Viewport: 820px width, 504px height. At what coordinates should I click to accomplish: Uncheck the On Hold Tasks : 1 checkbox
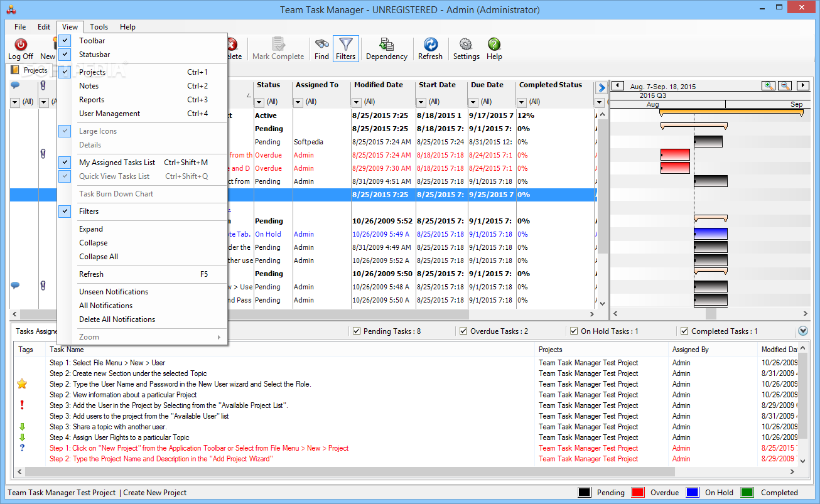tap(574, 331)
